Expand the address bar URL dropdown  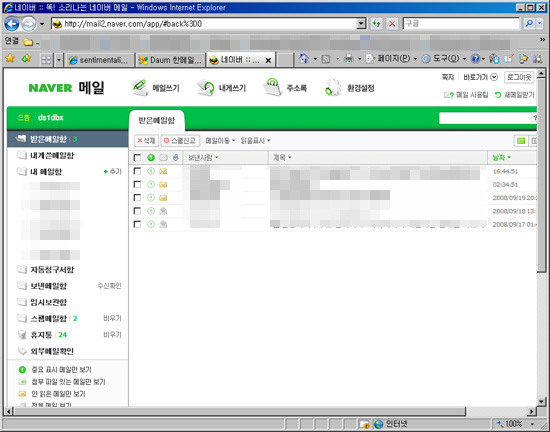tap(361, 24)
